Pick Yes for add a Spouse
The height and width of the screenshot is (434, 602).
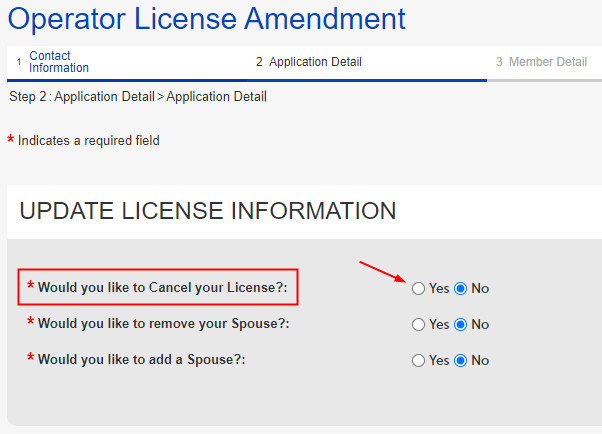[x=418, y=360]
